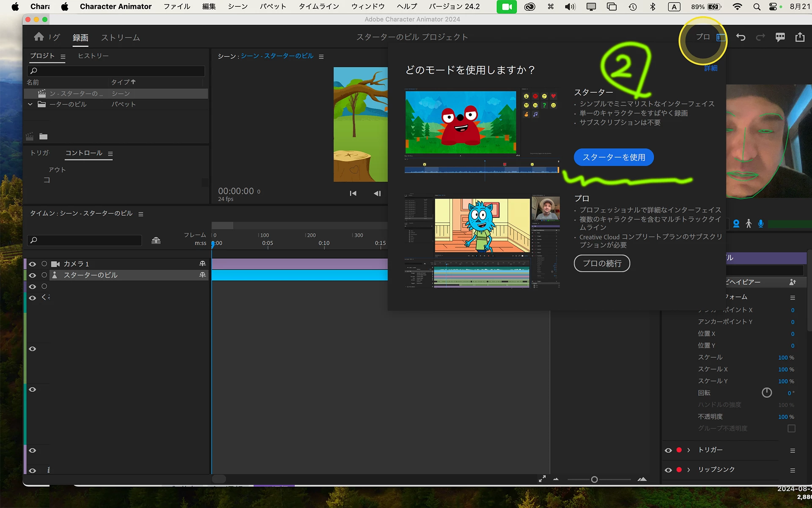Click the new folder icon in Project panel
The image size is (812, 508).
click(x=44, y=136)
